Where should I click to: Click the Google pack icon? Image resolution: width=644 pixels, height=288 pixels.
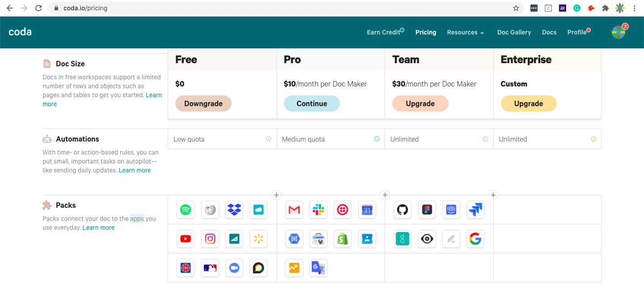tap(475, 239)
